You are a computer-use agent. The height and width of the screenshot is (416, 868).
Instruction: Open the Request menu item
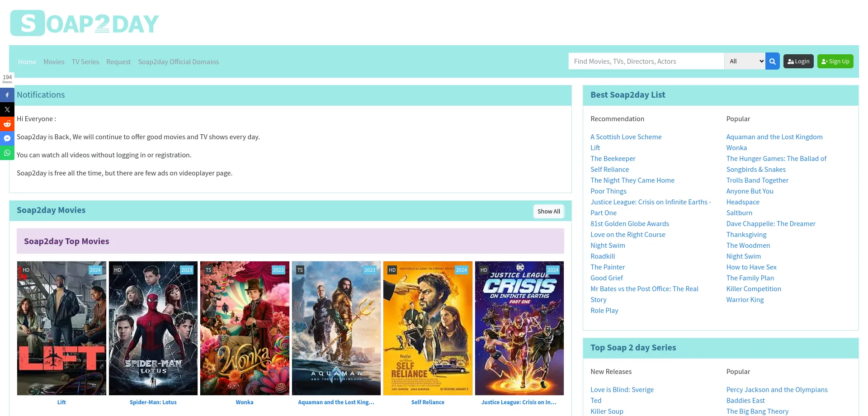point(118,62)
